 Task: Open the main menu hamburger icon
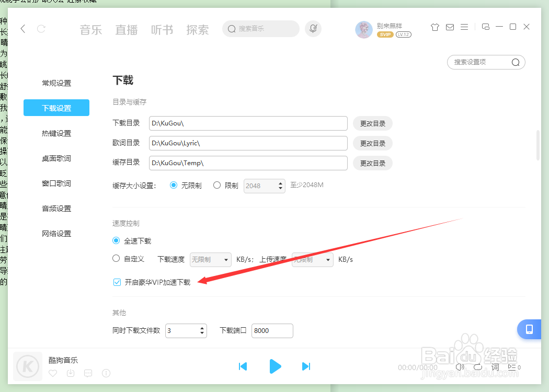(x=464, y=27)
